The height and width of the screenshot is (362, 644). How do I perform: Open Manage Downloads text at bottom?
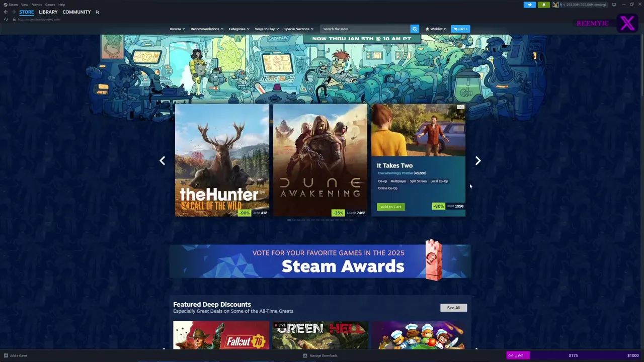(x=324, y=355)
